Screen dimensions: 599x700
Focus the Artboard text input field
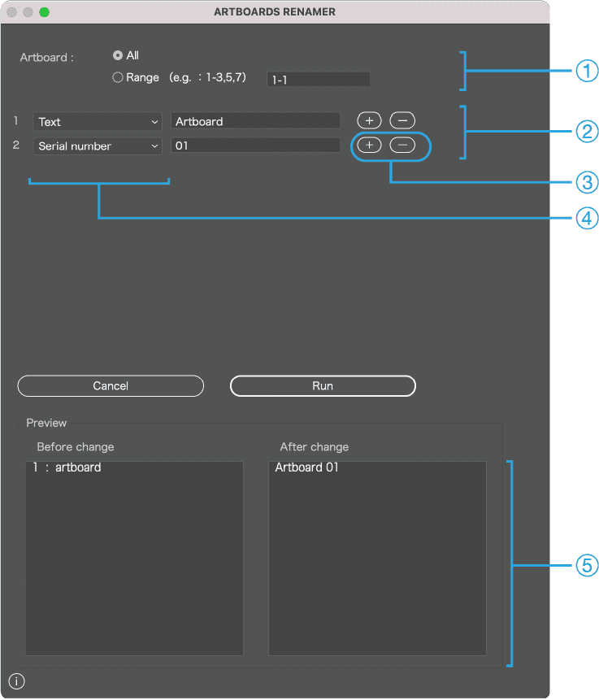coord(255,121)
